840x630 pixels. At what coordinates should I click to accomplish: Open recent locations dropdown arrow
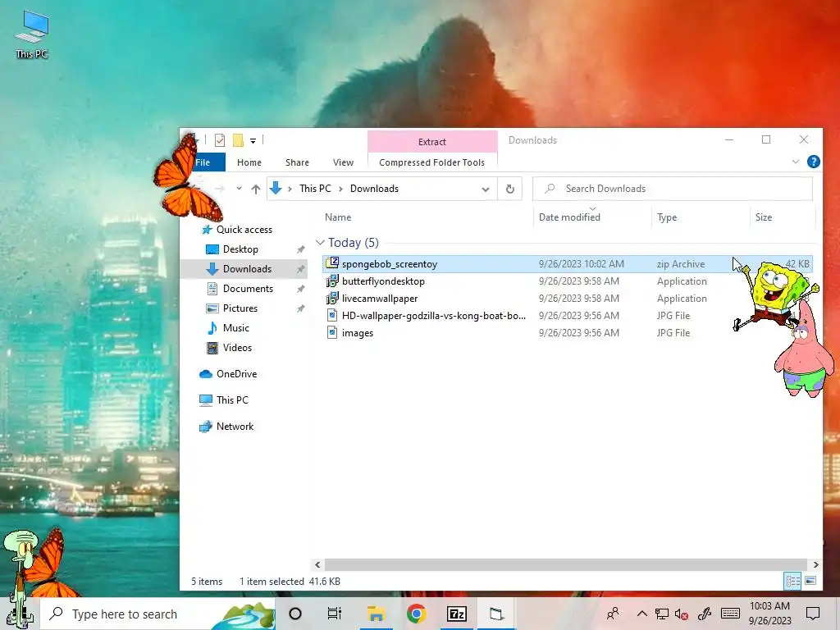(239, 189)
